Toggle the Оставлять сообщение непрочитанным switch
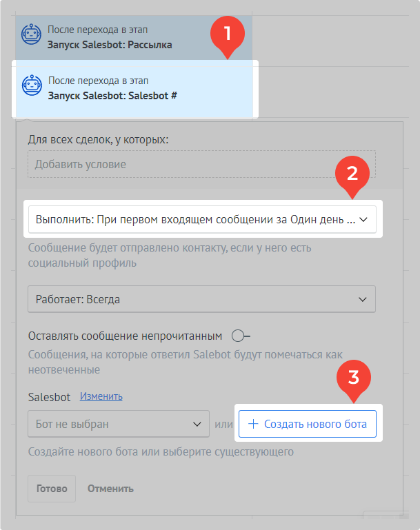420x530 pixels. 241,336
